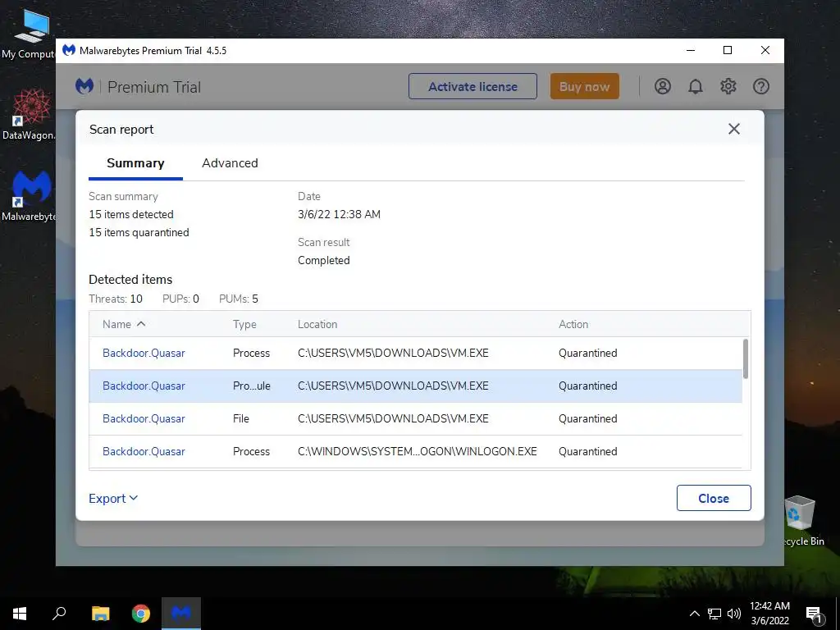Open Backdoor.Quasar link in the Pro...ule row
This screenshot has height=630, width=840.
(144, 386)
